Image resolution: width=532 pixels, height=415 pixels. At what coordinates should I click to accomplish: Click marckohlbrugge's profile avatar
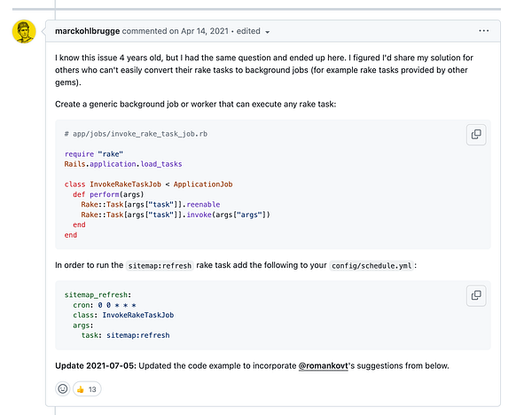(x=24, y=33)
